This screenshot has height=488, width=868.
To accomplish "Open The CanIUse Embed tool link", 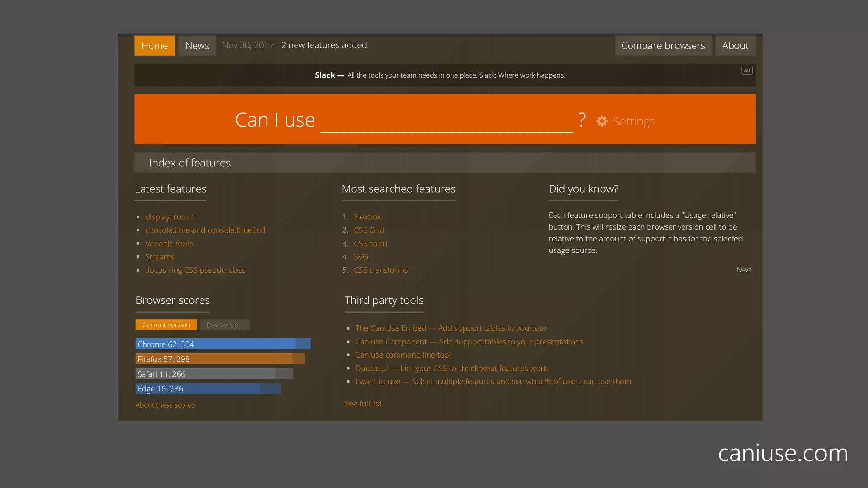I will coord(451,328).
